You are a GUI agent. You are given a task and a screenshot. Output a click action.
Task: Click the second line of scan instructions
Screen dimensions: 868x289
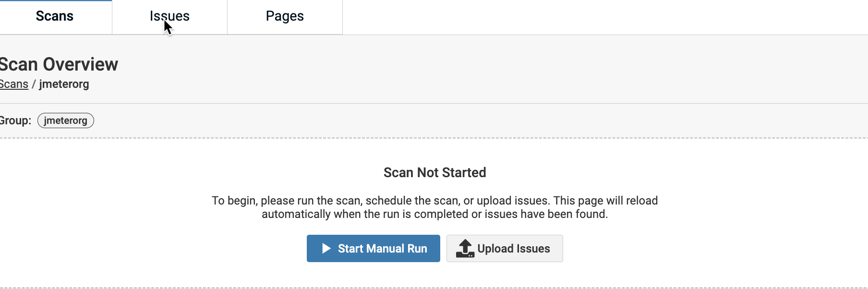434,214
